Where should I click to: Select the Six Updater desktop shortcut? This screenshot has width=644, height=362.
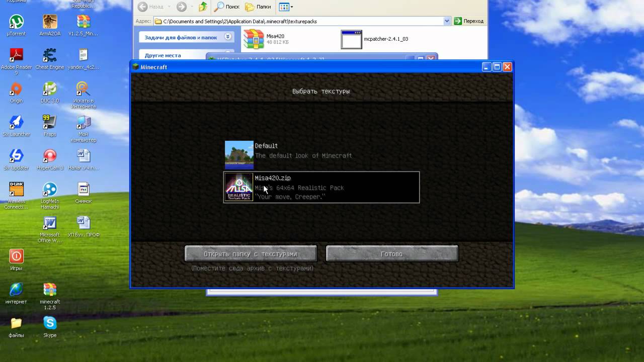click(16, 160)
